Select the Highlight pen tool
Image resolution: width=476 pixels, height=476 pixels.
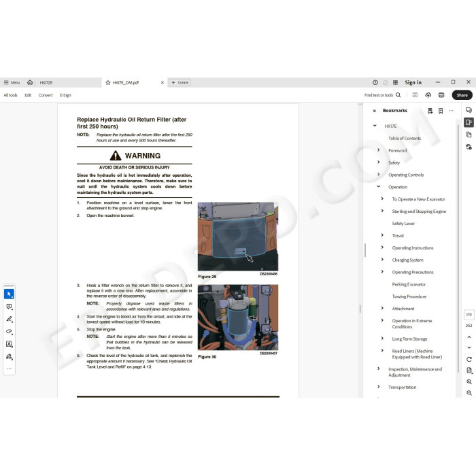[x=9, y=319]
